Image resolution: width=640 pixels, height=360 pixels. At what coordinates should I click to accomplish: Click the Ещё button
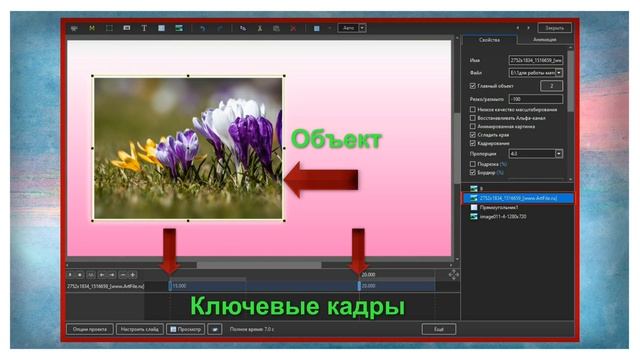pos(439,329)
